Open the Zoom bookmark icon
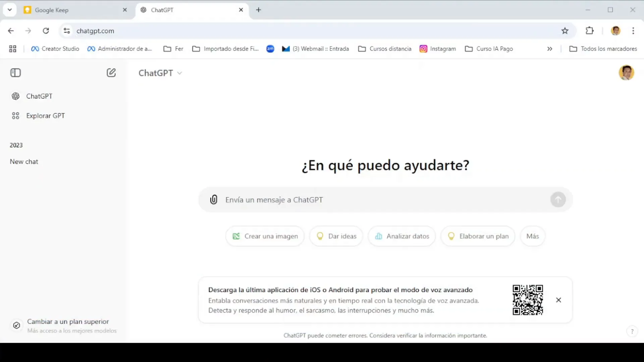This screenshot has height=362, width=644. tap(270, 49)
